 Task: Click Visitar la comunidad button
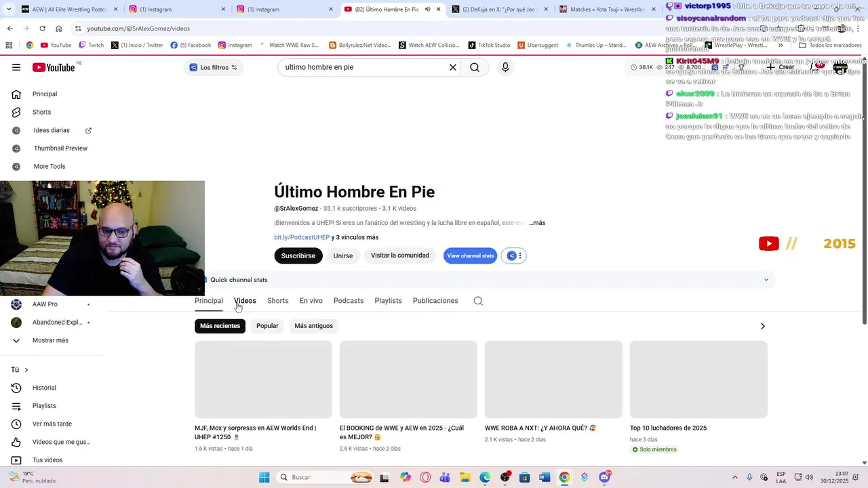click(400, 256)
